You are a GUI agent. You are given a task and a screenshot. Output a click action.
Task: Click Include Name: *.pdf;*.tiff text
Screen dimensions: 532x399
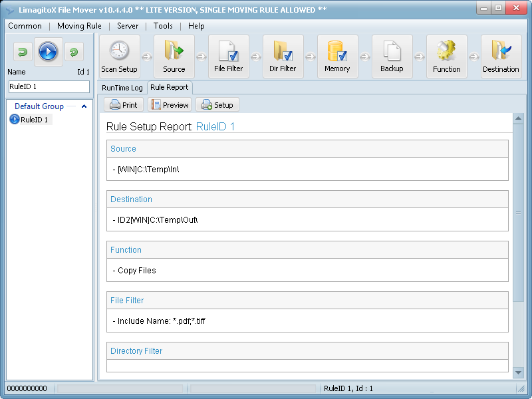(x=162, y=321)
